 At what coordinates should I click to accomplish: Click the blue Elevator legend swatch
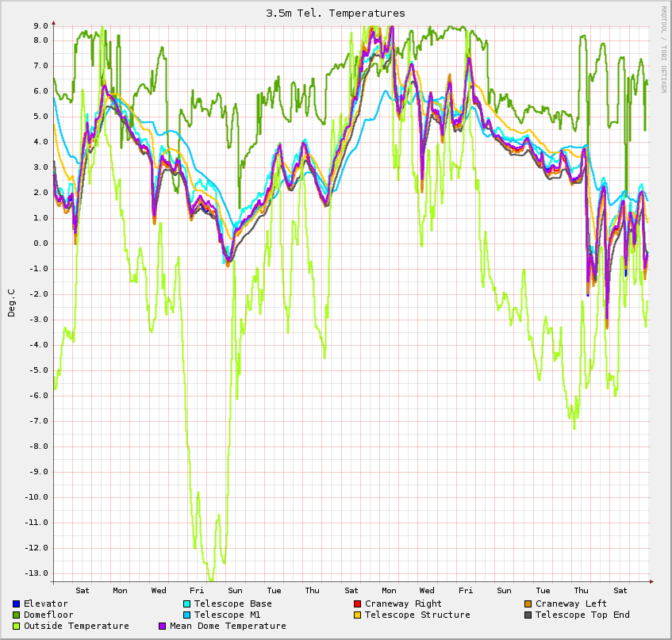(16, 604)
